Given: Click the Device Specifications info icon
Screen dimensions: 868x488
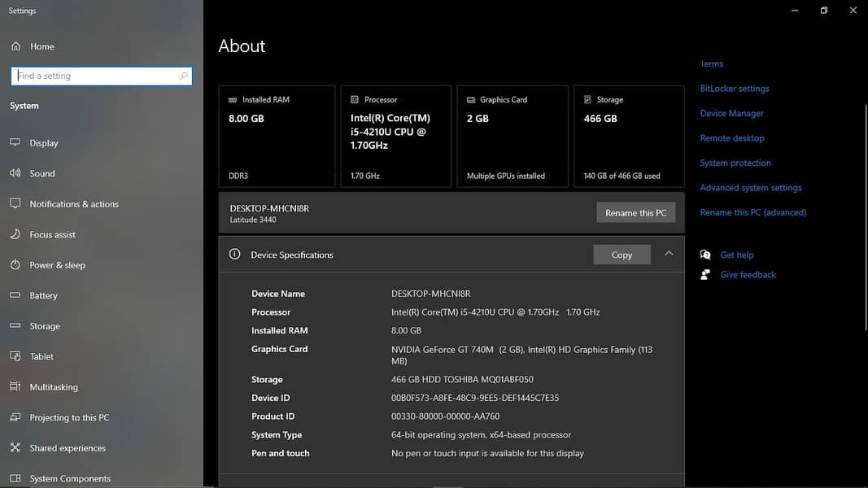Looking at the screenshot, I should pyautogui.click(x=235, y=254).
